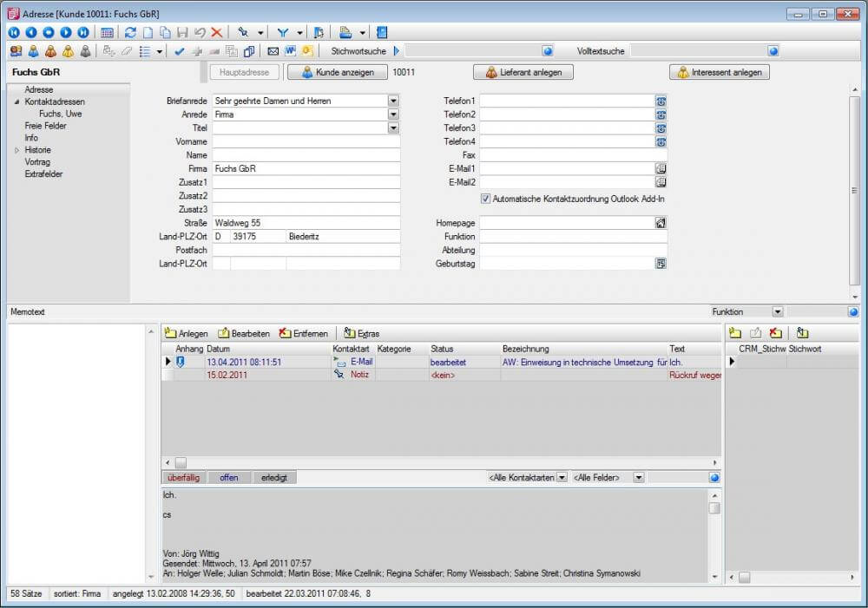Screen dimensions: 868x608
Task: Go to the next record
Action: pos(66,33)
